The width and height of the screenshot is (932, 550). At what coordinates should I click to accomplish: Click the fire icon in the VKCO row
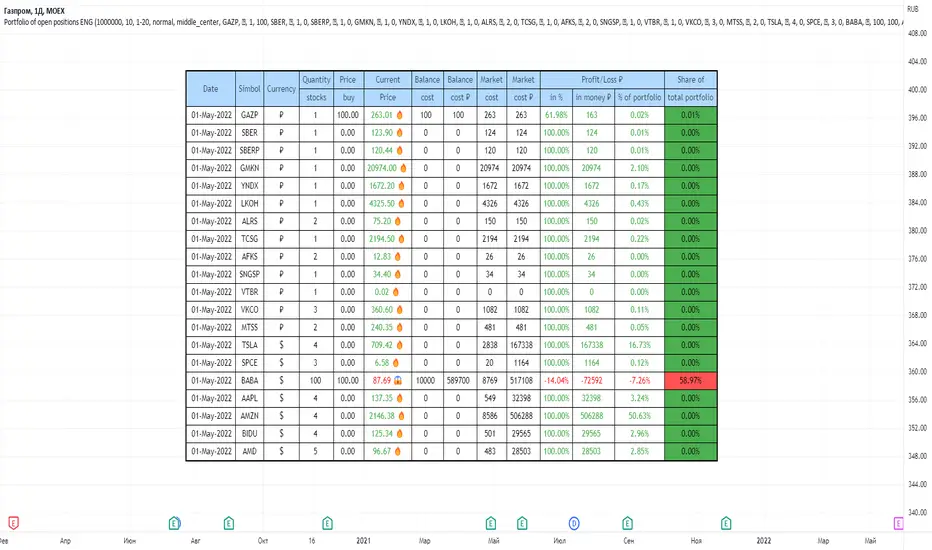399,310
